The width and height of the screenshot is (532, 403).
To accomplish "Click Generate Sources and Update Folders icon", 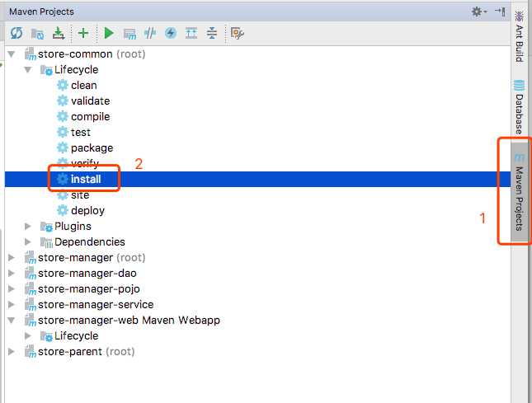I will click(x=37, y=34).
